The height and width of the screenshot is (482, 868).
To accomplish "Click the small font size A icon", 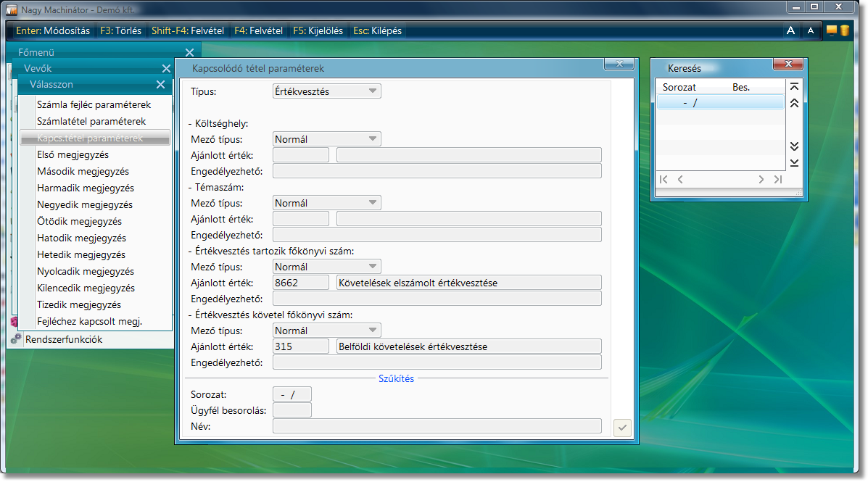I will pos(811,31).
